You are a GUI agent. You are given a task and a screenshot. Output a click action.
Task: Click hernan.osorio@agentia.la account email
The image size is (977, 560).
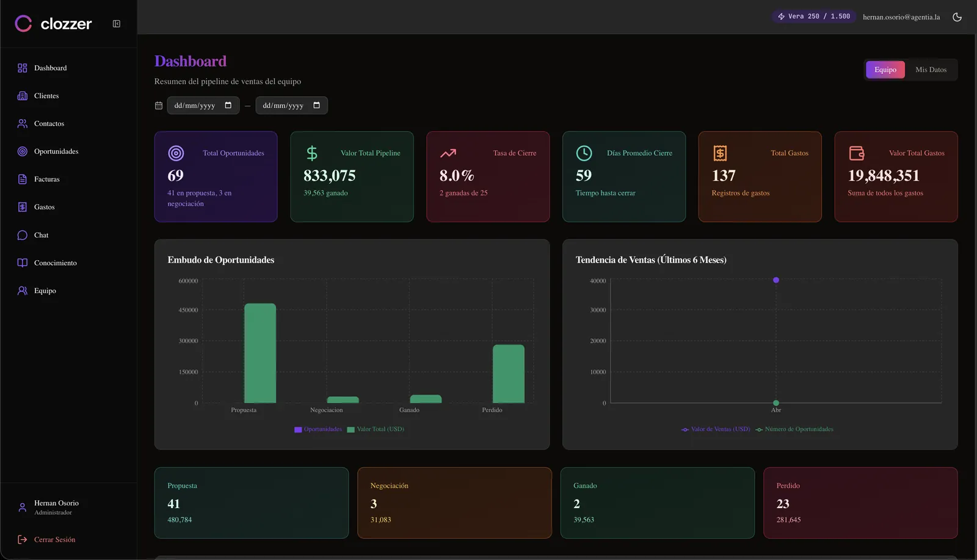pos(901,17)
